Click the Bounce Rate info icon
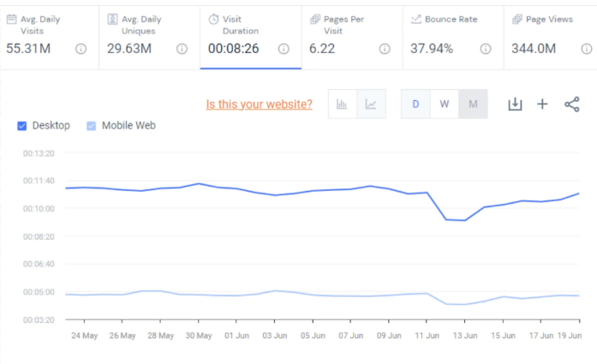The width and height of the screenshot is (597, 364). pyautogui.click(x=486, y=49)
